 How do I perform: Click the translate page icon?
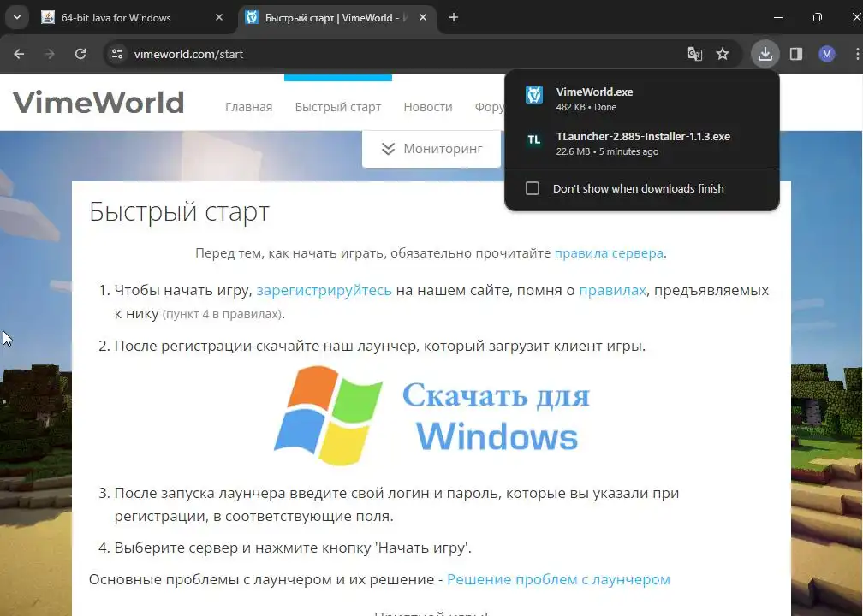tap(694, 54)
